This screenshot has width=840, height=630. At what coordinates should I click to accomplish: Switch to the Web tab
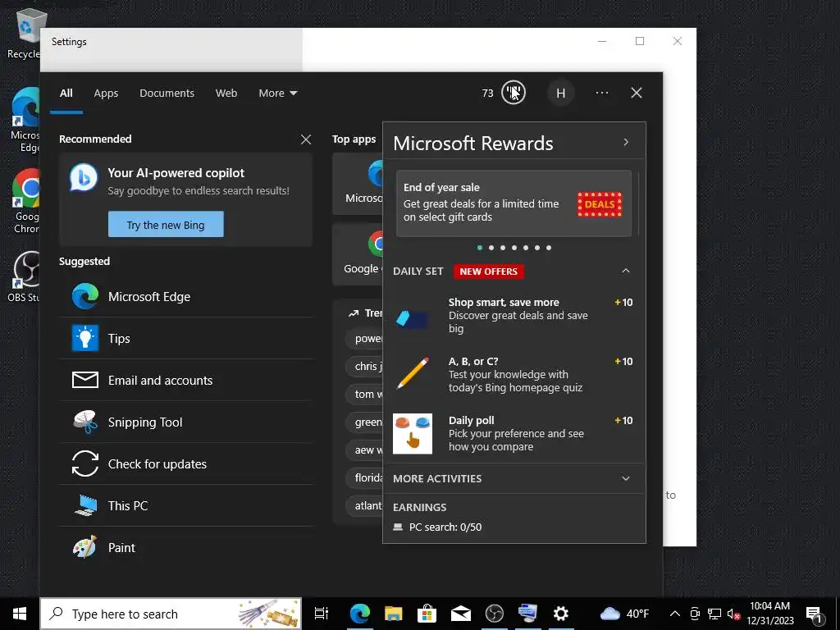point(226,94)
